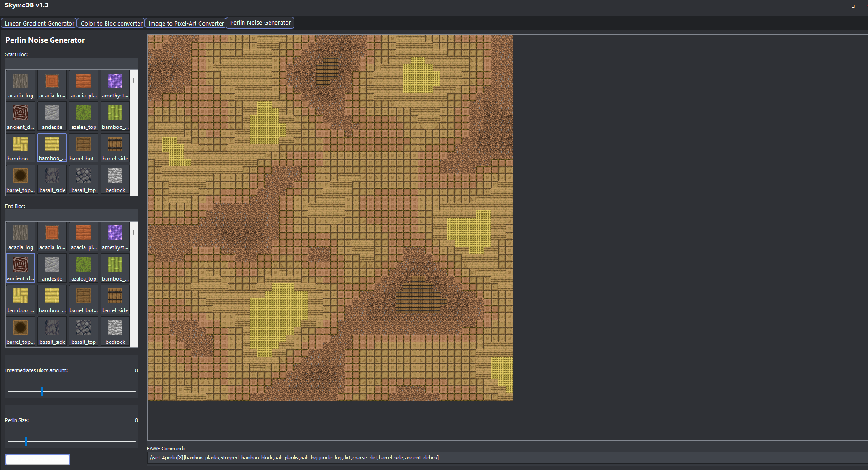Switch to the Color to Bloc converter tab
The width and height of the screenshot is (868, 470).
tap(111, 23)
